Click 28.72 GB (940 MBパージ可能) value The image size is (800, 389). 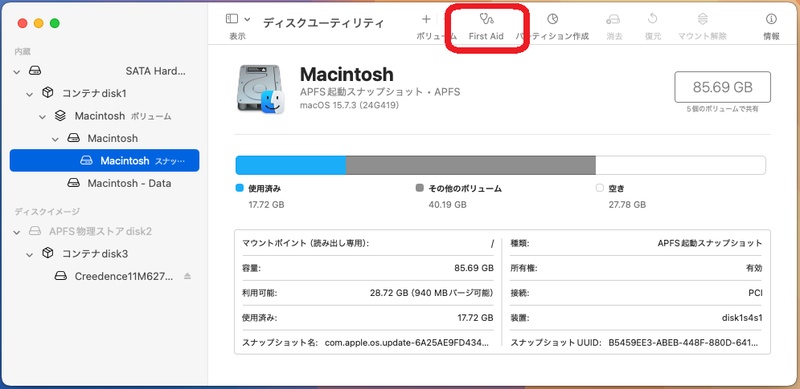tap(432, 293)
